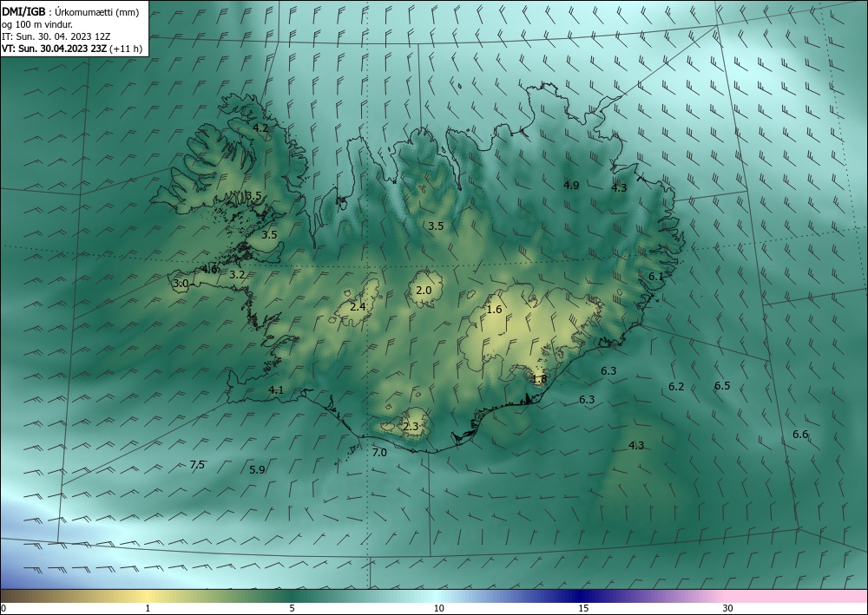Click the 4.1 value on the map
Screen dimensions: 868x615
(x=276, y=390)
